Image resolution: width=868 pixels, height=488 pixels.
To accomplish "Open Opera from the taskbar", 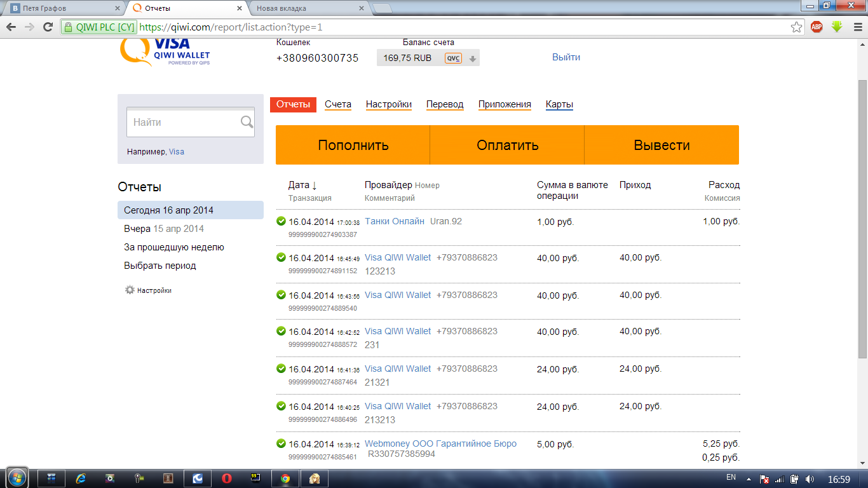I will point(226,478).
